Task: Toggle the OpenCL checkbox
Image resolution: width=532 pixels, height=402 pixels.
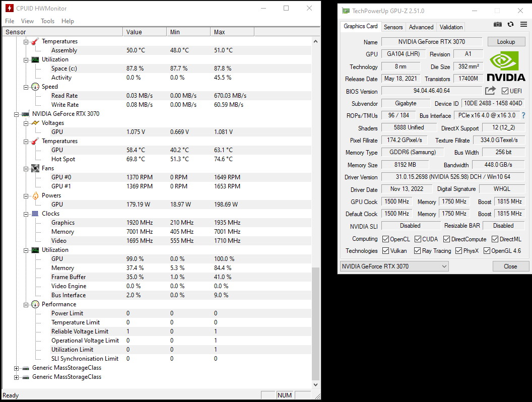Action: 385,239
